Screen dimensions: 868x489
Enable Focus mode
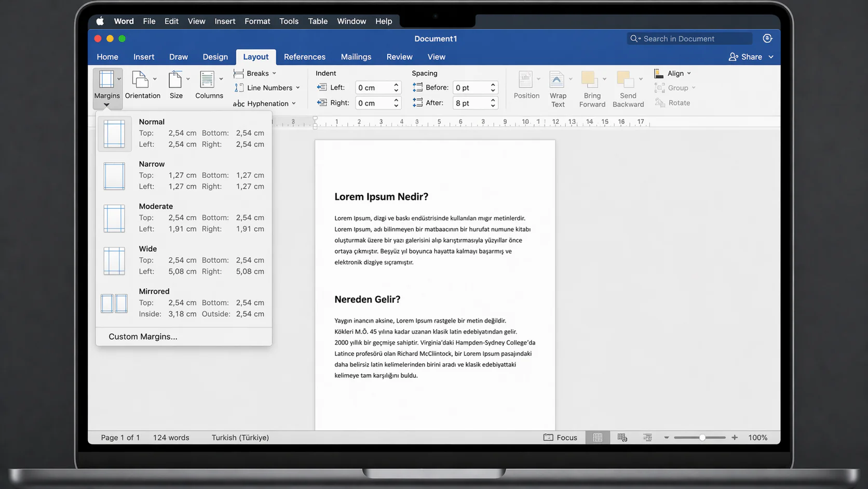[561, 437]
